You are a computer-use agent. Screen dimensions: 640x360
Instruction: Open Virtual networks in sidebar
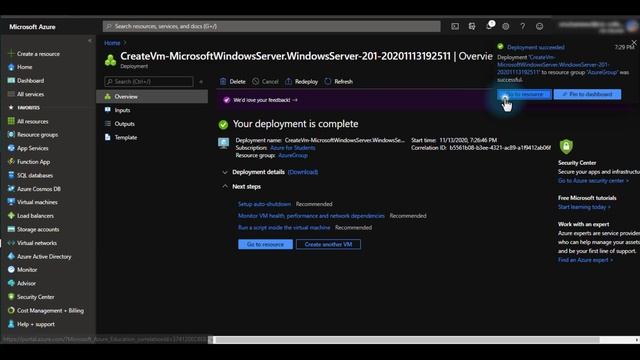[x=37, y=242]
